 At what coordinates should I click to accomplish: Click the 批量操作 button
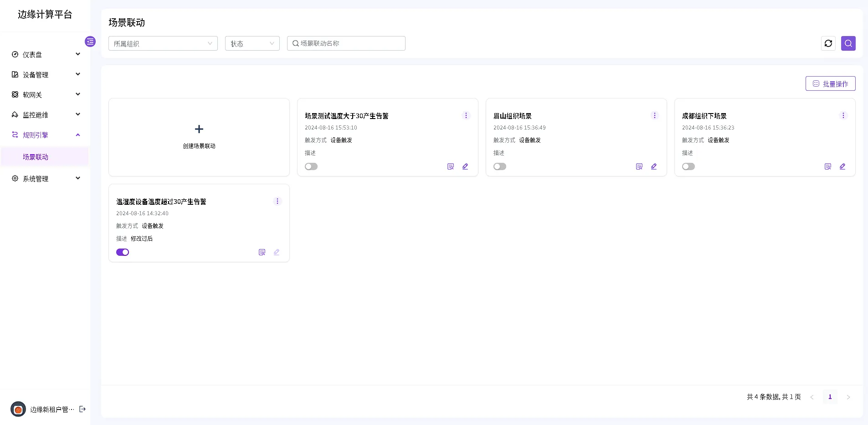click(x=830, y=83)
